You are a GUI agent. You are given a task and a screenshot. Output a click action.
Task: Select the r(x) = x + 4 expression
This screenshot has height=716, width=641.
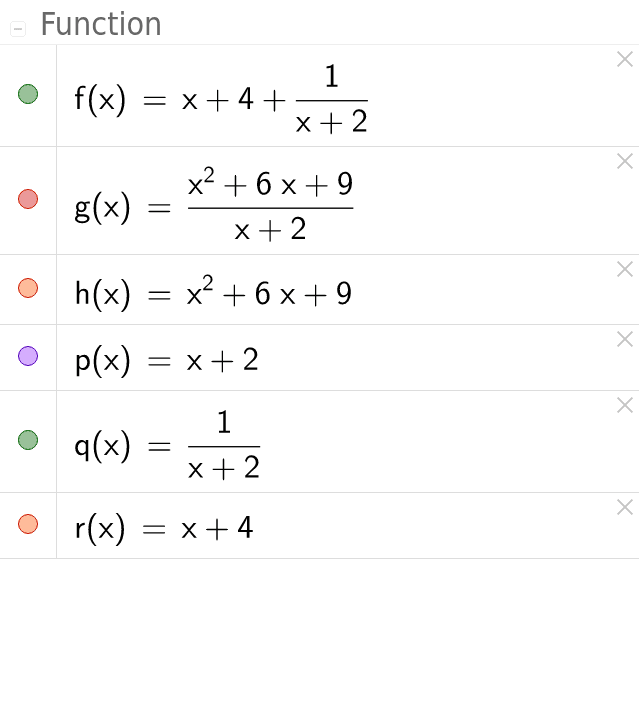pos(163,528)
